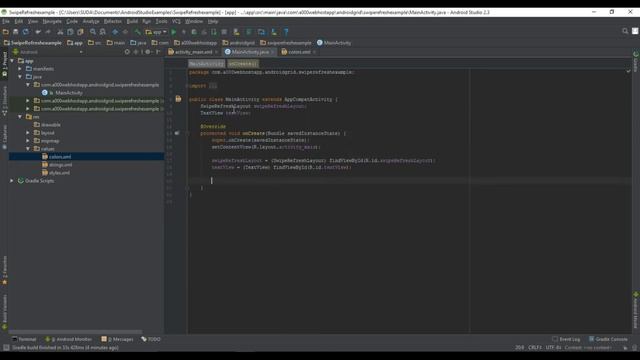
Task: Open the Terminal tool window
Action: [x=24, y=339]
